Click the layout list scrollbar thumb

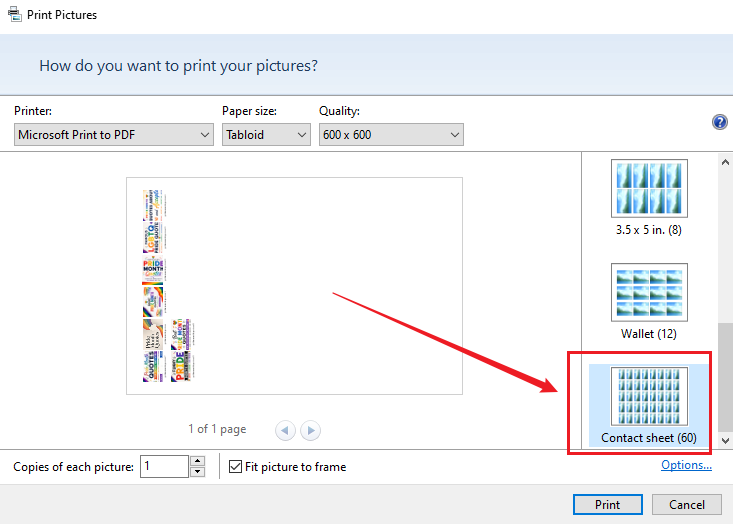725,377
